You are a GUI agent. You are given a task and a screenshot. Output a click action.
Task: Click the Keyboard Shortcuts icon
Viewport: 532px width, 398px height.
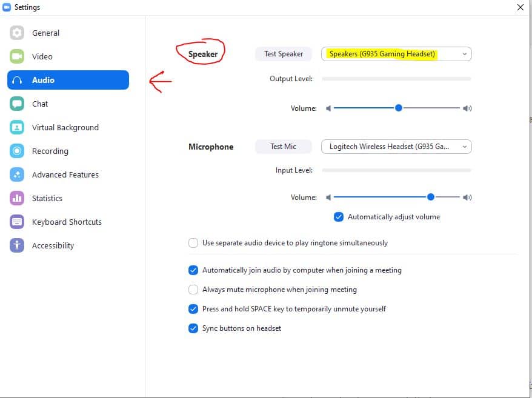(x=17, y=222)
